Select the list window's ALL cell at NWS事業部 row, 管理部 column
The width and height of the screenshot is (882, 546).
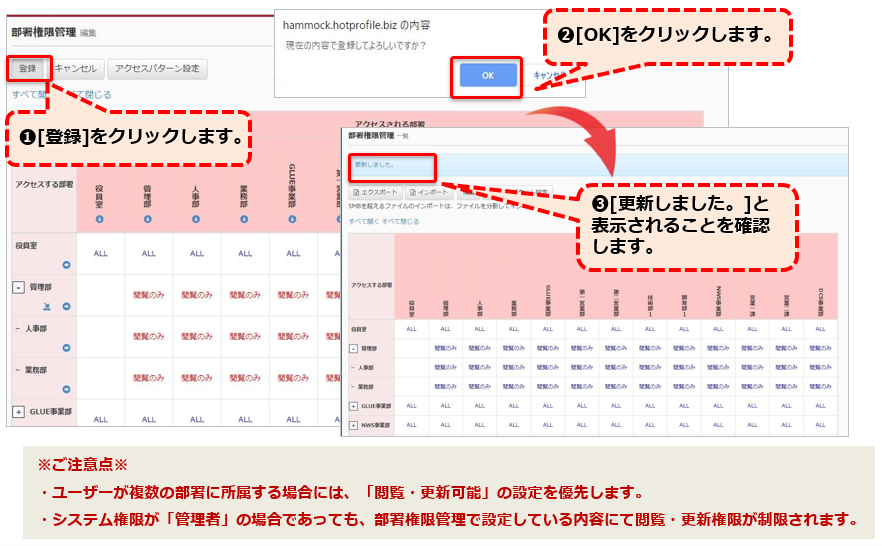(446, 426)
